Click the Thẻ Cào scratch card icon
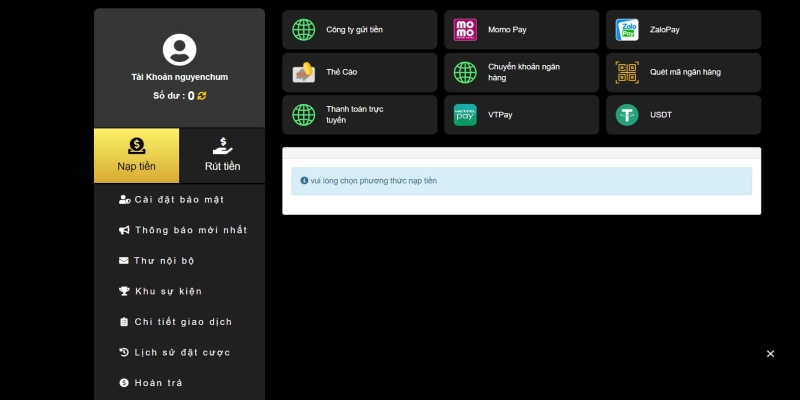800x400 pixels. (x=303, y=72)
